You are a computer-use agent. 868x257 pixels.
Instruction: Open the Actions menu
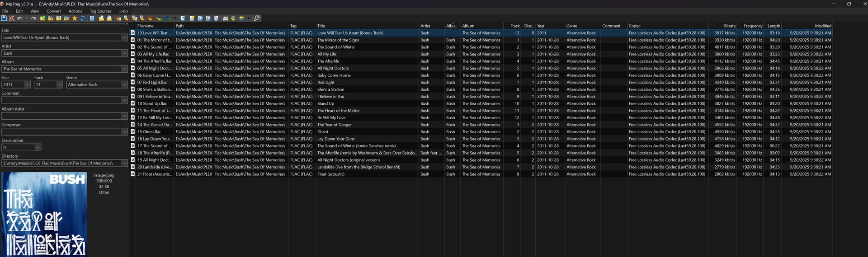[x=75, y=11]
